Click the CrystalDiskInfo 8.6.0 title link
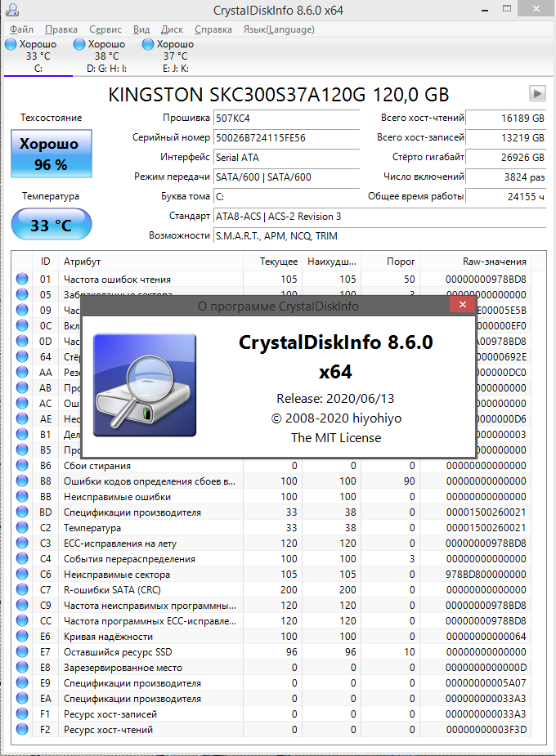 (x=335, y=356)
